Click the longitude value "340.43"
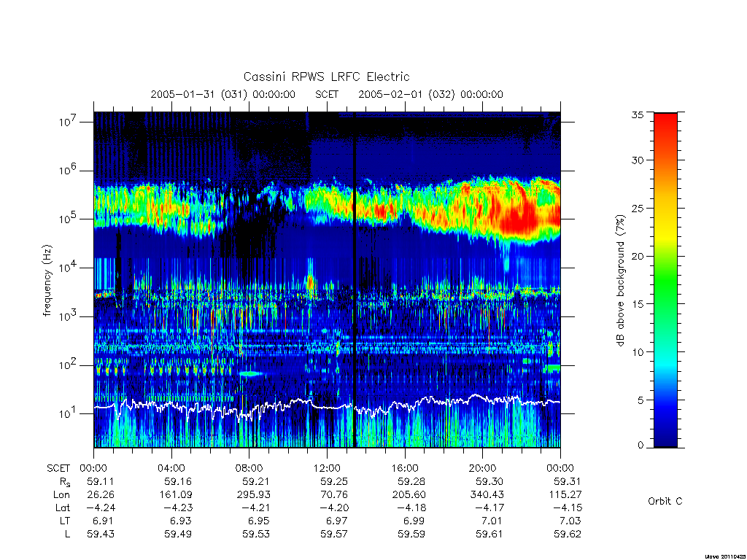The height and width of the screenshot is (560, 747). pyautogui.click(x=487, y=495)
